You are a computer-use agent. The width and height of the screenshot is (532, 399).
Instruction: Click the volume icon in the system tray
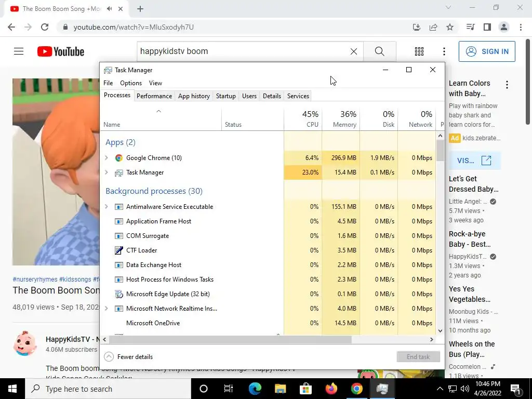[x=464, y=389]
